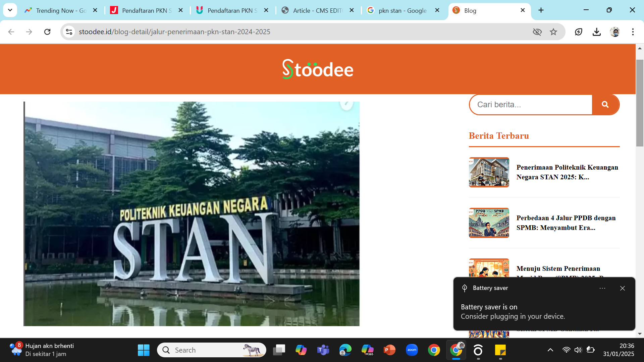644x362 pixels.
Task: Click the PPDB SPMB article thumbnail
Action: pos(489,223)
